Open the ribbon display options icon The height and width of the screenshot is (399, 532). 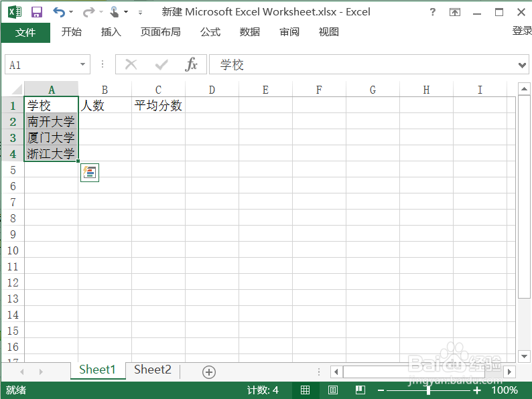click(x=455, y=13)
